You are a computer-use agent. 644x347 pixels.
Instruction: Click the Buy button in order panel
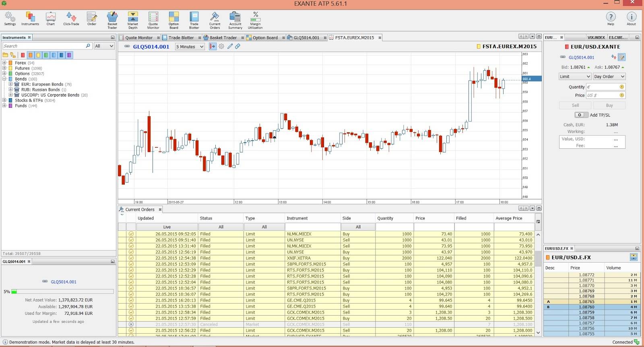click(x=609, y=105)
